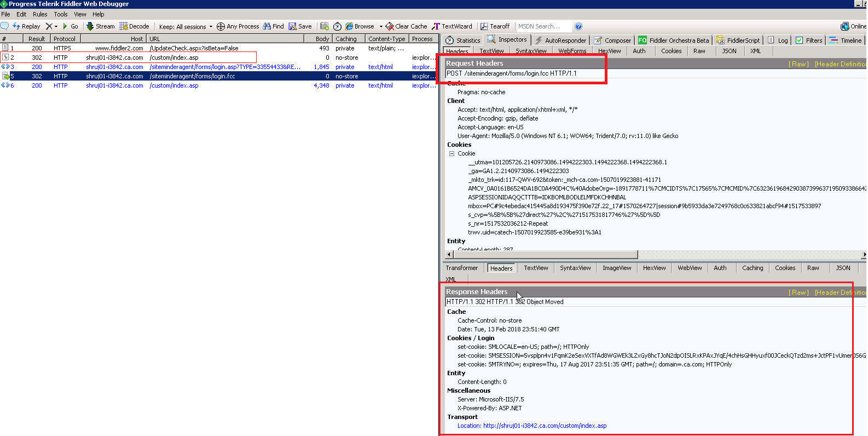Click the Online status indicator
The width and height of the screenshot is (868, 436).
(853, 26)
